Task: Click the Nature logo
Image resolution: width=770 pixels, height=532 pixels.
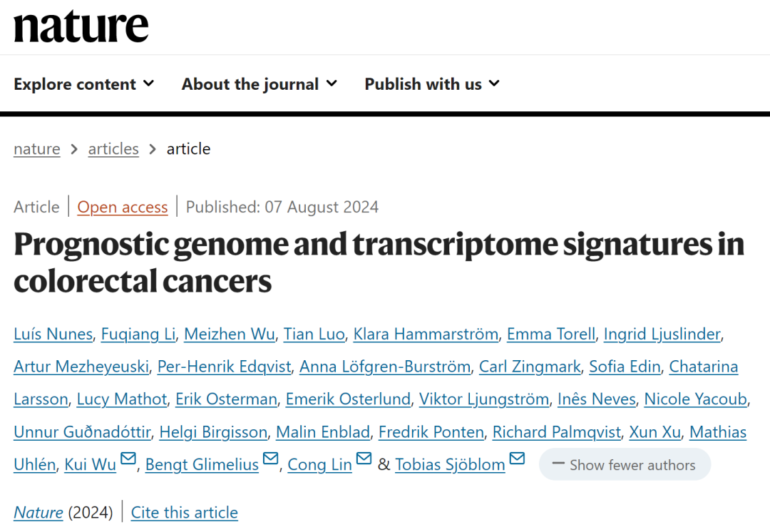Action: tap(81, 26)
